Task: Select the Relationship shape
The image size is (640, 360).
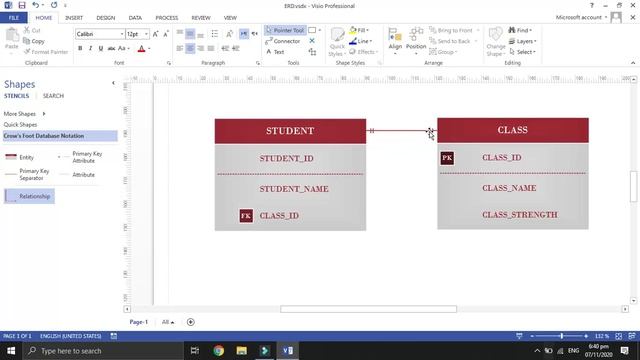Action: pyautogui.click(x=29, y=196)
